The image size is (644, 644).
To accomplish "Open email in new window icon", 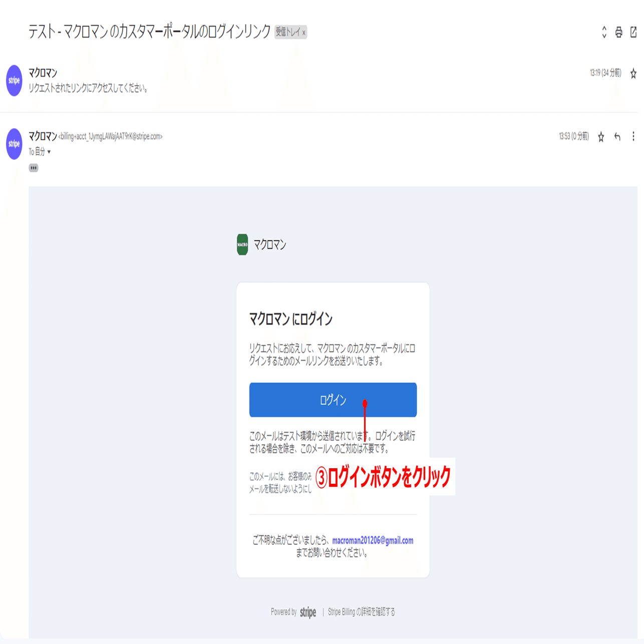I will (633, 32).
